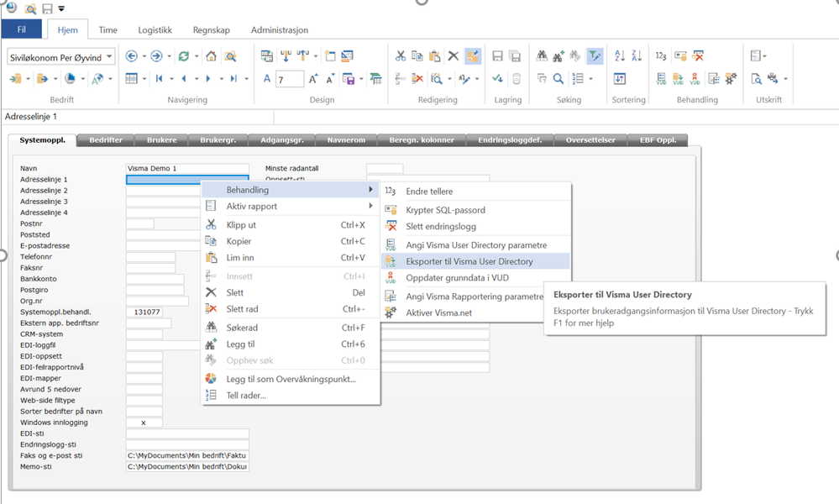839x504 pixels.
Task: Expand the Aktiv rapport submenu arrow
Action: pos(370,206)
